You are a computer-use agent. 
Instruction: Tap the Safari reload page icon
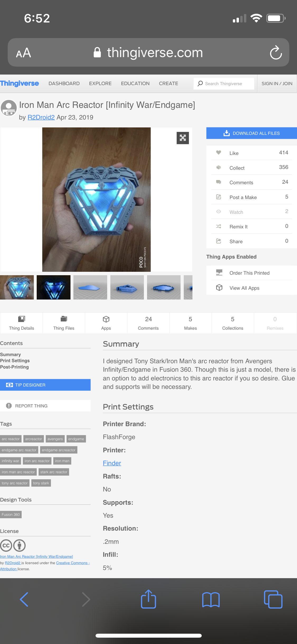[x=276, y=52]
